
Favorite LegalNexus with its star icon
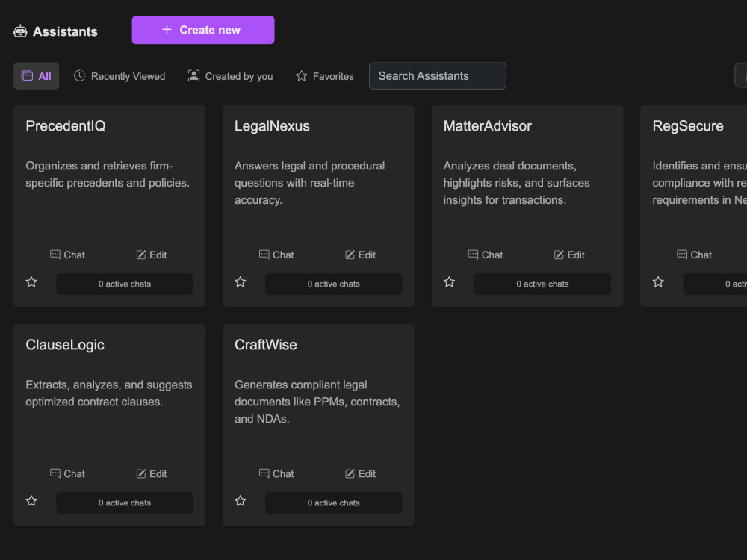[241, 282]
